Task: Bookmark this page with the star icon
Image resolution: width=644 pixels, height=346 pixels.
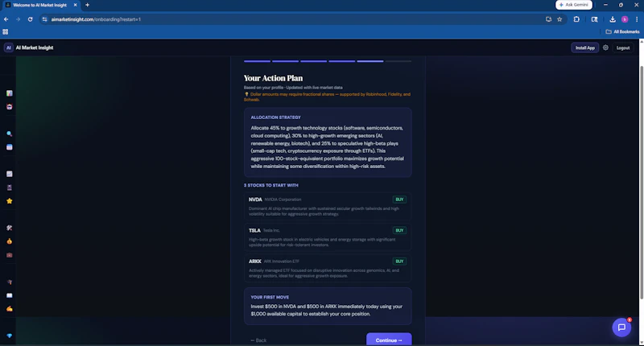Action: click(559, 19)
